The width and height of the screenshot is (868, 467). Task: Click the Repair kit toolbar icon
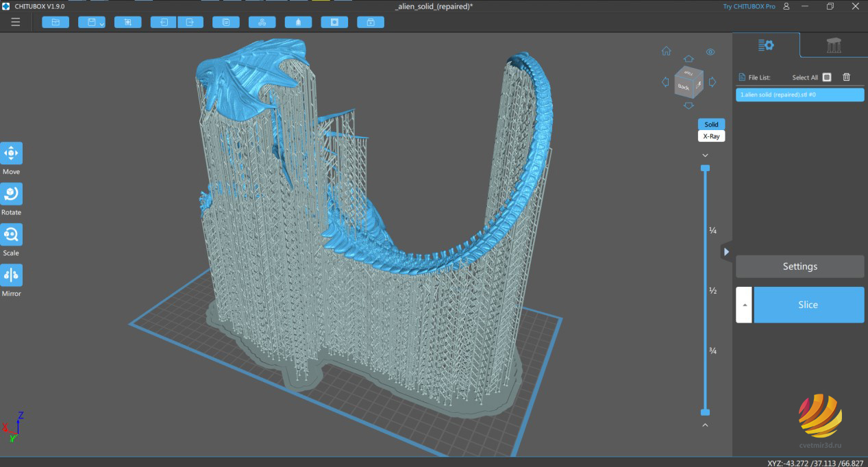371,22
